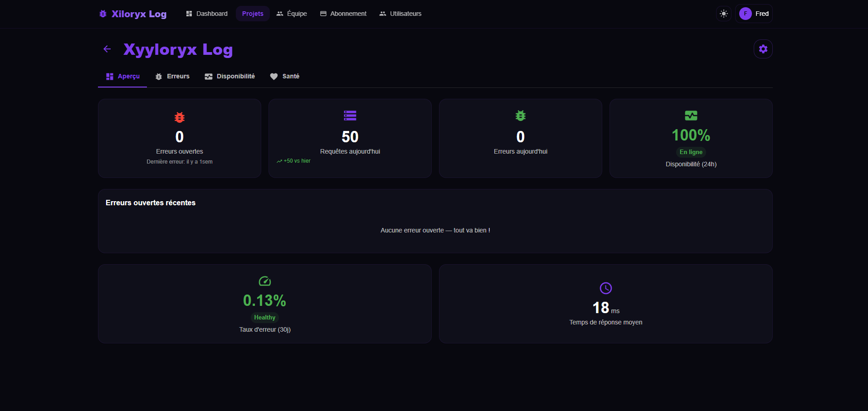
Task: Open the Xiloryx Log home link
Action: 133,14
